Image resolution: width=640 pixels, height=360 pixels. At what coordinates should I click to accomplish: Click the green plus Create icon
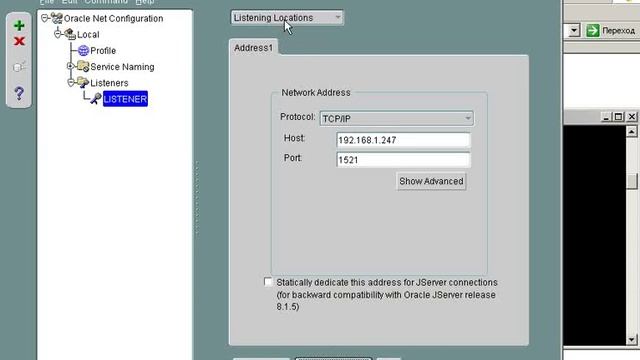coord(19,26)
